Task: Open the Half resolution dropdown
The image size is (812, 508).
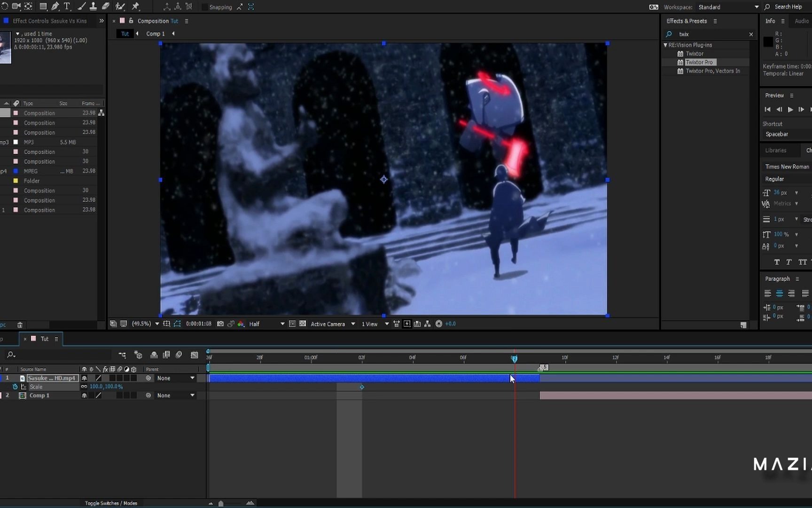Action: [x=266, y=324]
